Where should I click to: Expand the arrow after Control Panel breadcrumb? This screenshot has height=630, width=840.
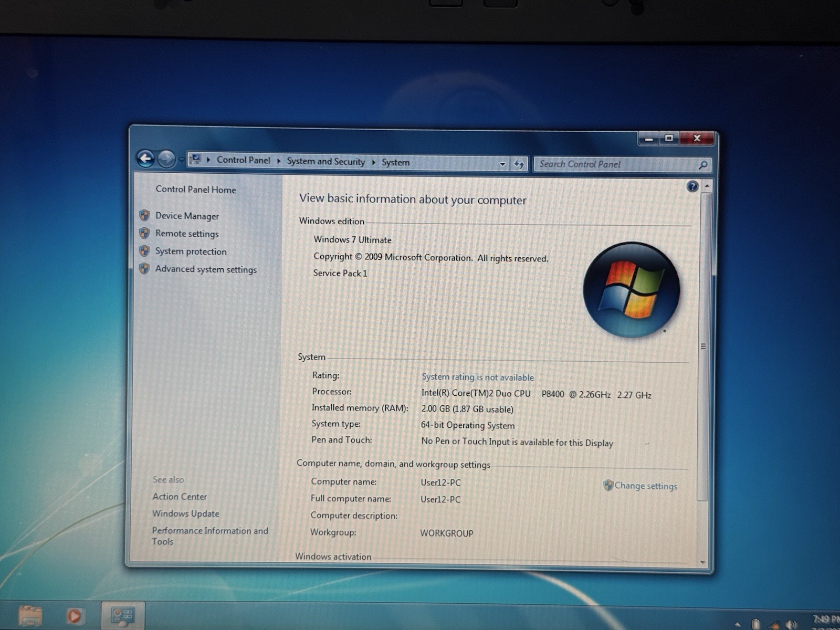279,161
